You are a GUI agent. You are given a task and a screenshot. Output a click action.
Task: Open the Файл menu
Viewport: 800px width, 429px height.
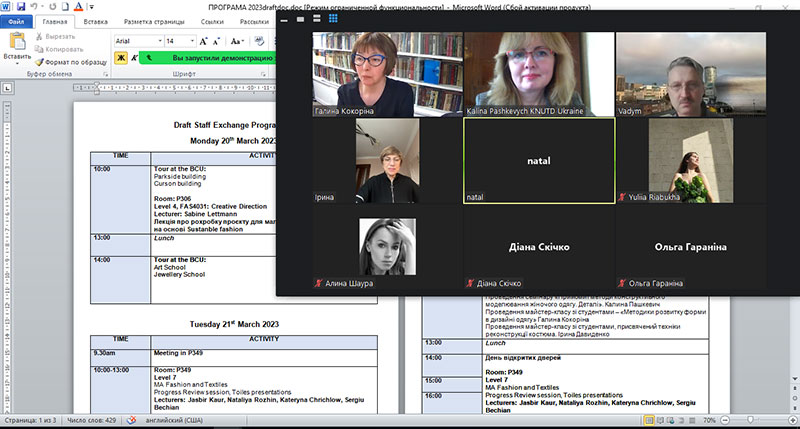coord(16,21)
